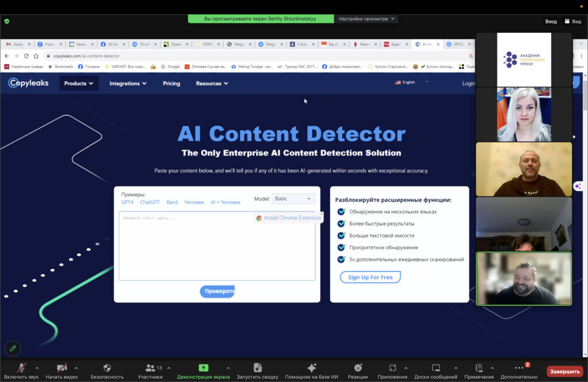
Task: Open the UKR.NET bookmark
Action: [125, 67]
